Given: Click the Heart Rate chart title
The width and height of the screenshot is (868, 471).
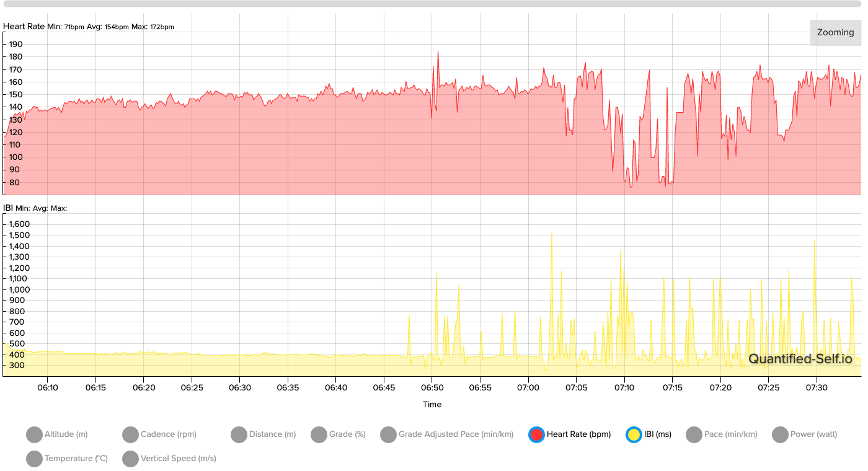Looking at the screenshot, I should click(24, 27).
